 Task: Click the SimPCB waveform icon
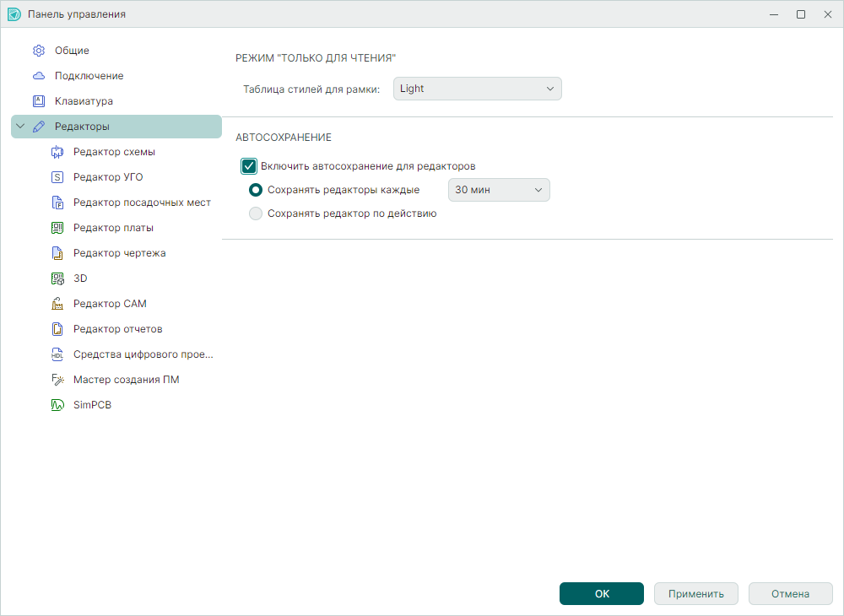(57, 405)
